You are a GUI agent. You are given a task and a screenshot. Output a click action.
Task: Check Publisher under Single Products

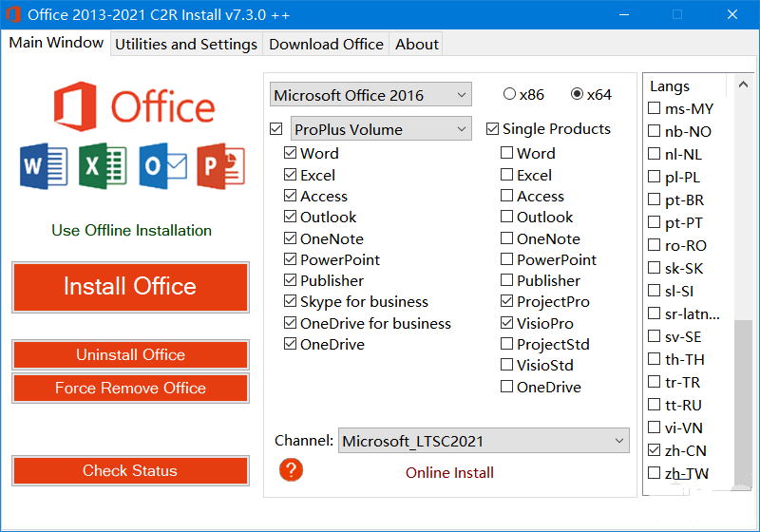pyautogui.click(x=506, y=279)
